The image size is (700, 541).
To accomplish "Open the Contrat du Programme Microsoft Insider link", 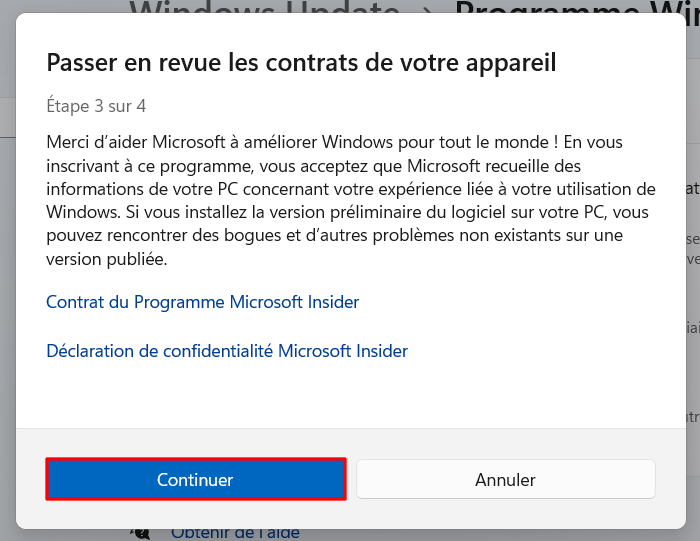I will pyautogui.click(x=203, y=302).
